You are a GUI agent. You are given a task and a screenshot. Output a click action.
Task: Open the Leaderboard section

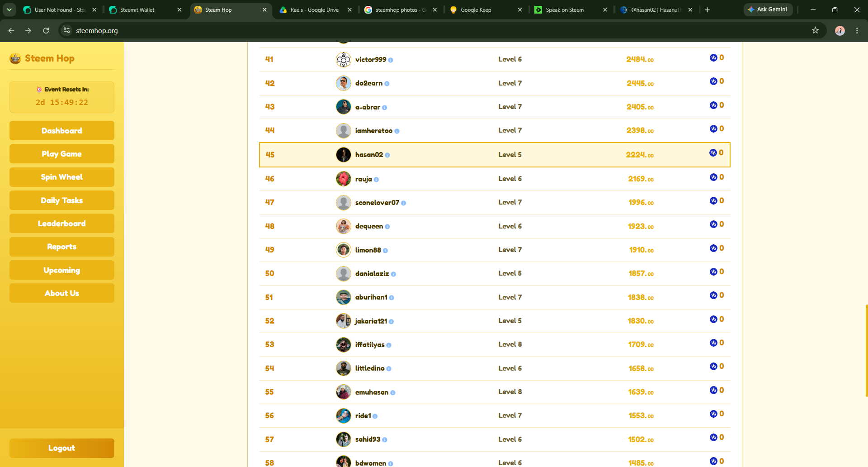[62, 224]
